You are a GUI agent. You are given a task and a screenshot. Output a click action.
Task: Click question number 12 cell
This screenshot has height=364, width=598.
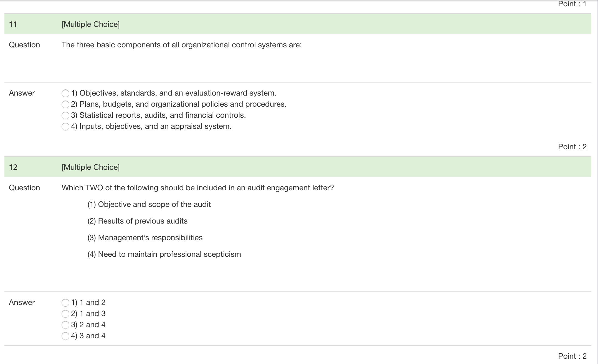(x=12, y=167)
